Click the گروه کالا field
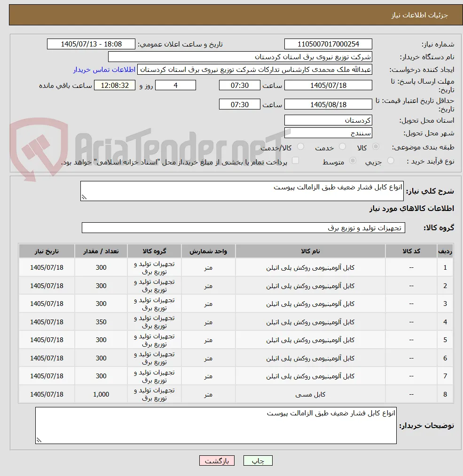Screen dimensions: 463x476 pos(243,228)
